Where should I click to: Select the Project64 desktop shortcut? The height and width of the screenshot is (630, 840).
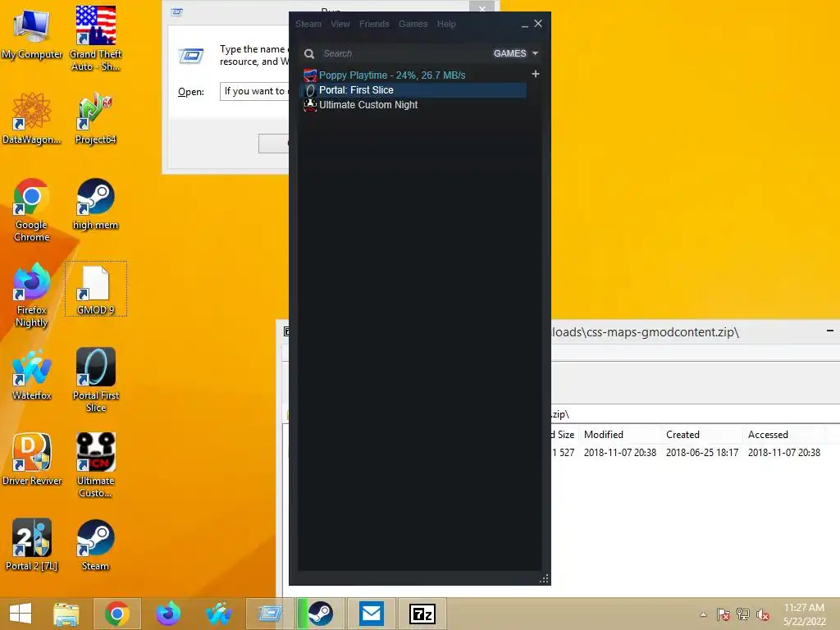[x=95, y=118]
